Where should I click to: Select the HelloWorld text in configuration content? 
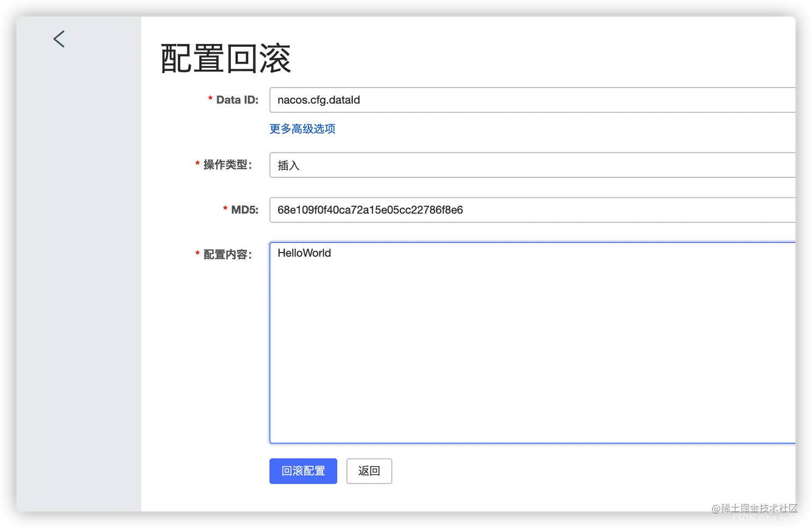coord(304,253)
